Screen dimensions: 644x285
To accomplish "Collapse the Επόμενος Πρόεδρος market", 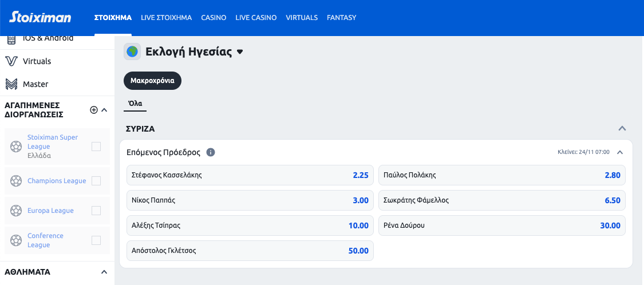I will click(620, 152).
